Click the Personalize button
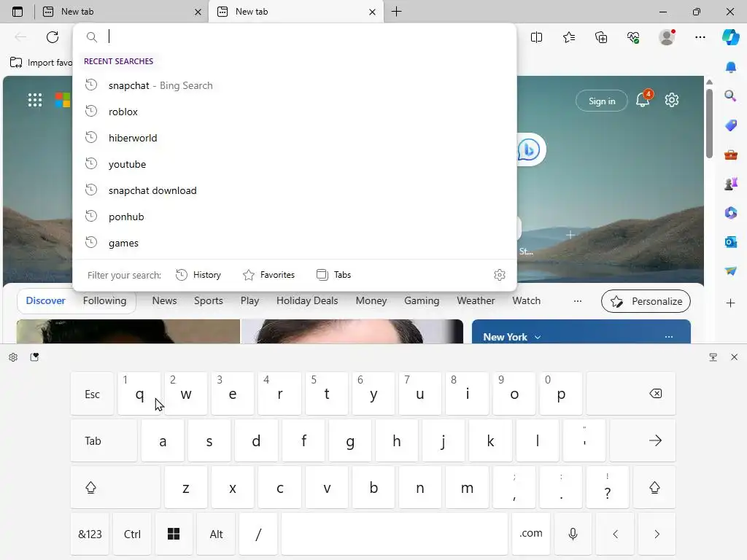This screenshot has width=747, height=560. click(x=646, y=301)
